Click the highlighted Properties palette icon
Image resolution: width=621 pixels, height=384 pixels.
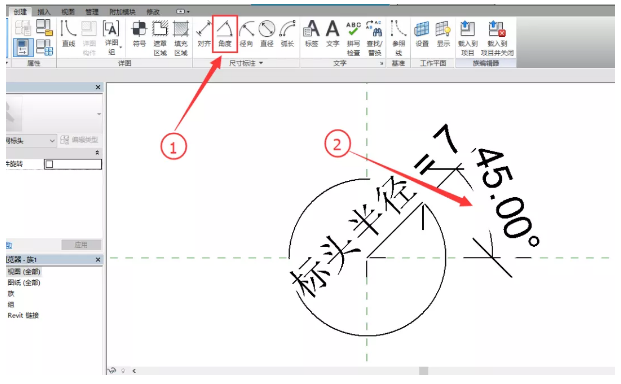click(x=23, y=47)
